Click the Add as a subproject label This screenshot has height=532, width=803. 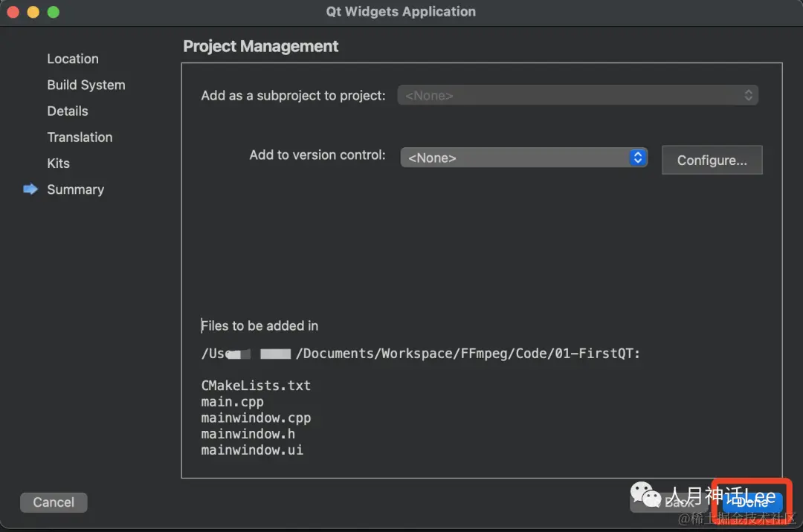pos(293,96)
